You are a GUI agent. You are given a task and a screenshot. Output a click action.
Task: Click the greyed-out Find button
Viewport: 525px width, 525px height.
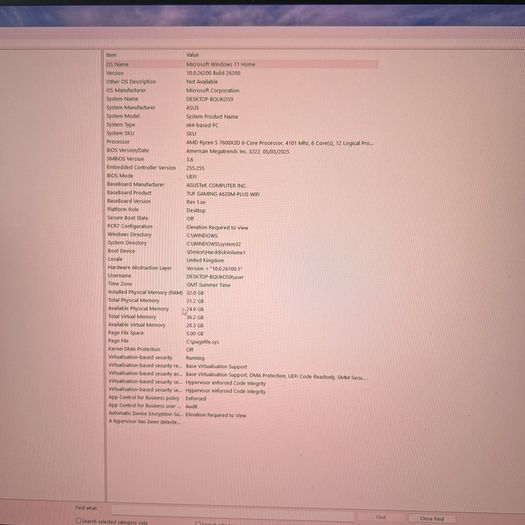pos(380,517)
